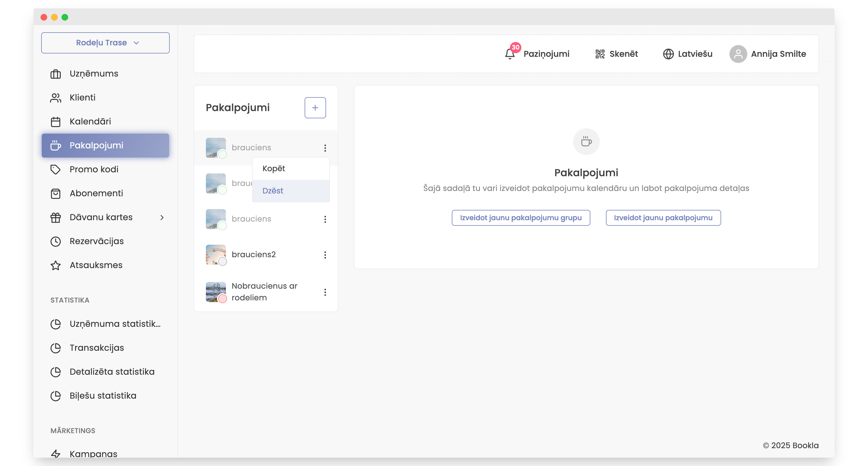Open Annija Smilte user avatar
Viewport: 868px width, 466px height.
[738, 54]
